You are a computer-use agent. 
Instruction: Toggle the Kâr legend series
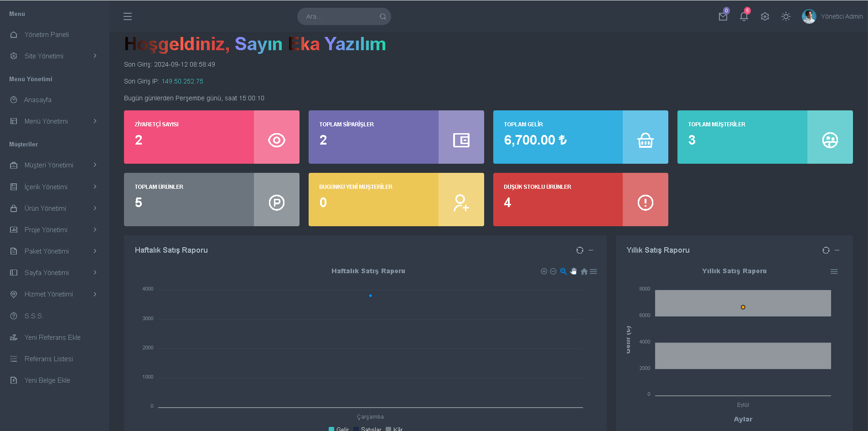point(394,429)
